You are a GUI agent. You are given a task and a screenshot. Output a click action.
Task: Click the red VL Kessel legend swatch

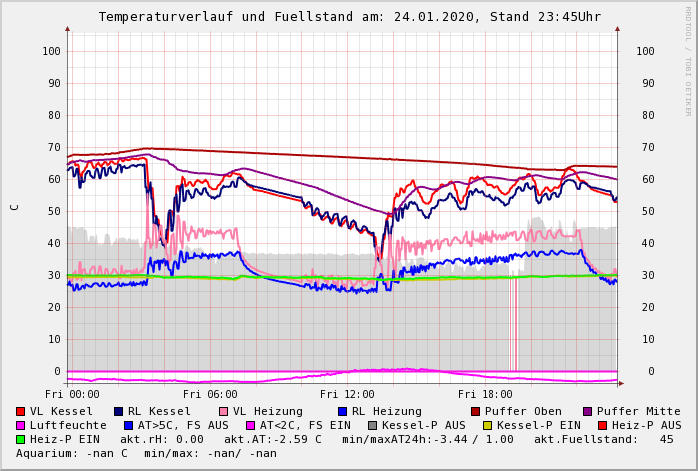coord(21,411)
